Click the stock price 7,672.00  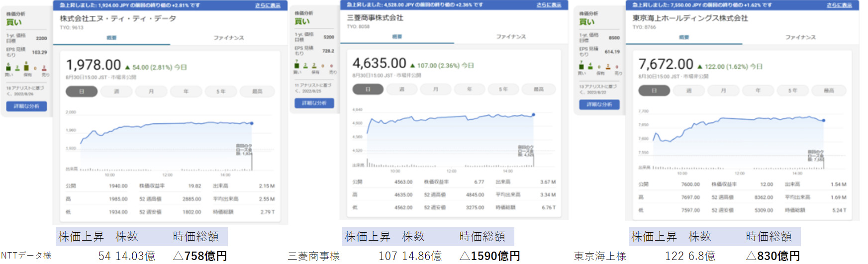point(666,64)
